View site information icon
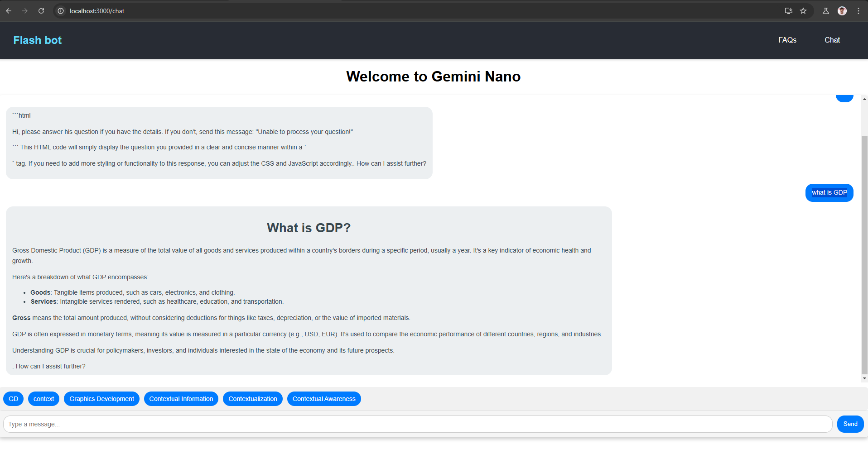Image resolution: width=868 pixels, height=449 pixels. tap(61, 11)
